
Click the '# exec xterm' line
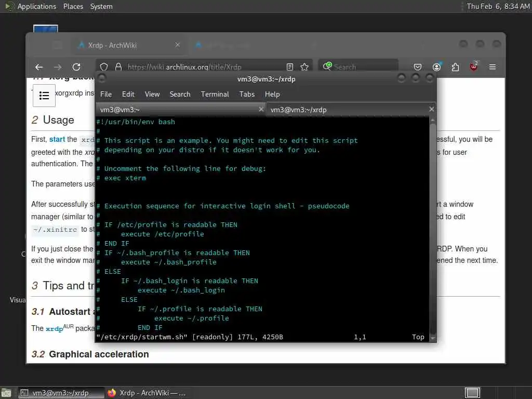[121, 178]
